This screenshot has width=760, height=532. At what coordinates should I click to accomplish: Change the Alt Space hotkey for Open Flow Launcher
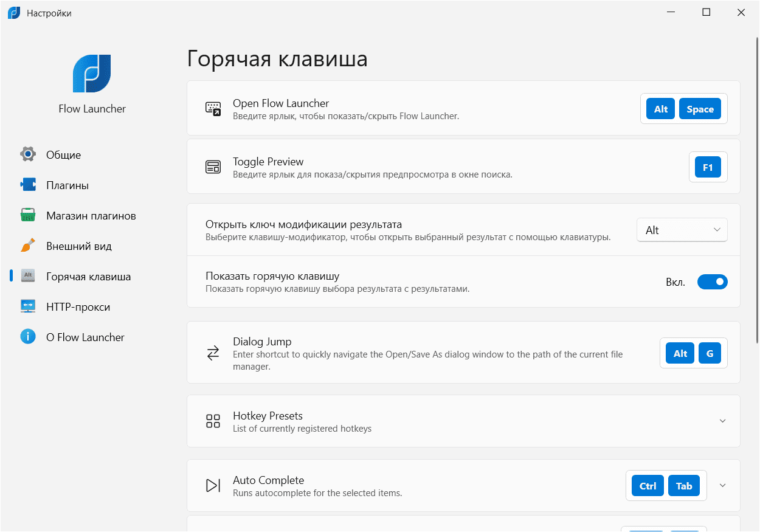click(683, 109)
